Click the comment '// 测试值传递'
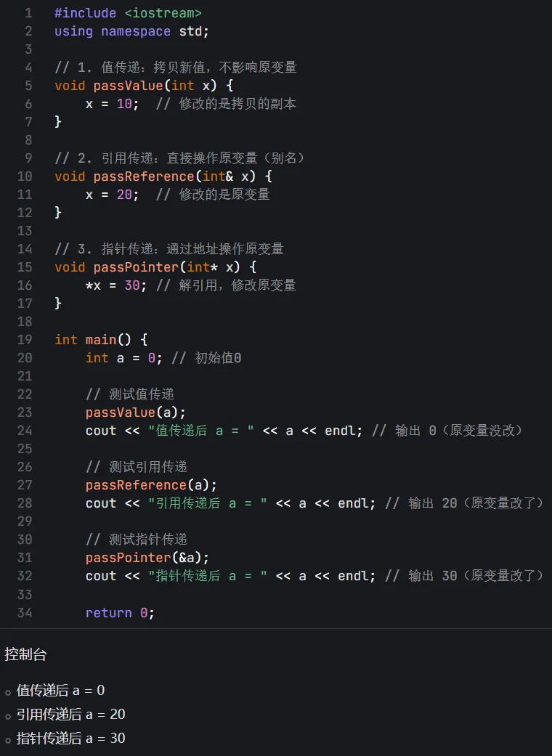The width and height of the screenshot is (552, 756). pos(130,394)
